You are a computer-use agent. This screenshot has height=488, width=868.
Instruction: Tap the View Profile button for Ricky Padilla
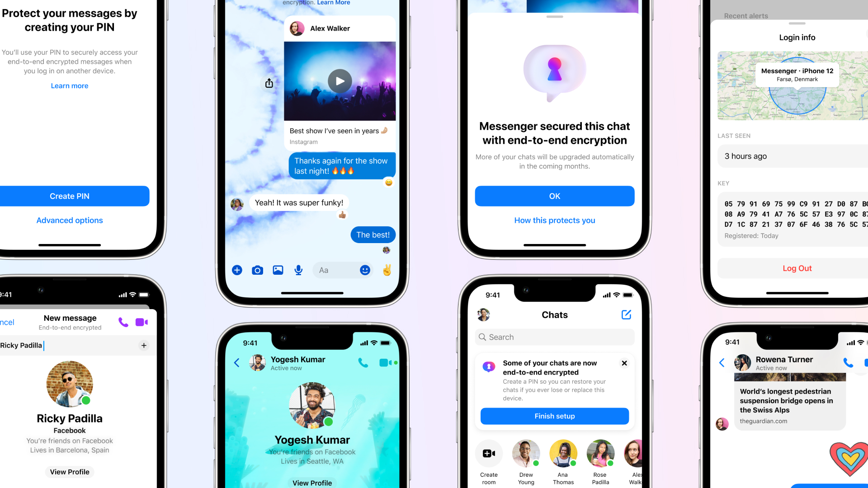coord(70,472)
